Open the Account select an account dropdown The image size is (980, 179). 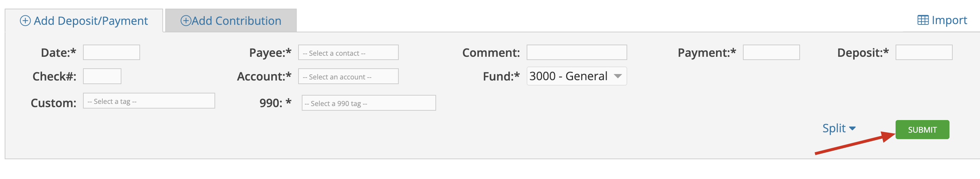click(x=348, y=76)
